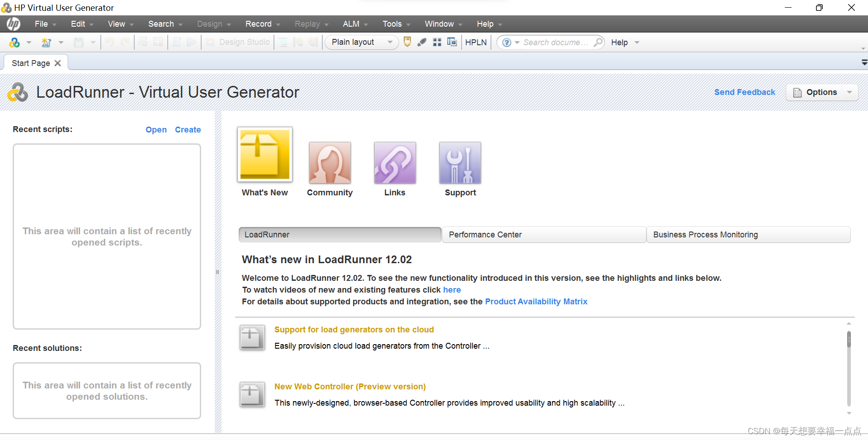868x440 pixels.
Task: Click box icon beside New Web Controller
Action: (x=252, y=395)
